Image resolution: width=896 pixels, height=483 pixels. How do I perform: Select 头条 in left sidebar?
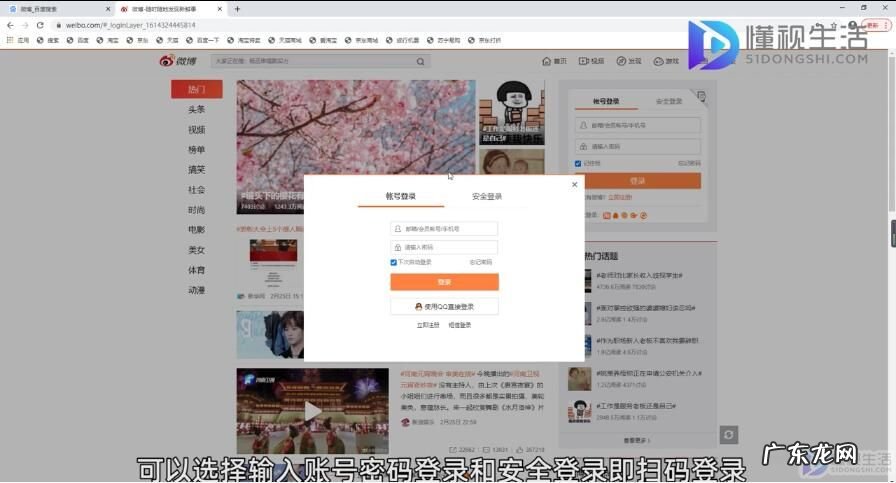[197, 109]
